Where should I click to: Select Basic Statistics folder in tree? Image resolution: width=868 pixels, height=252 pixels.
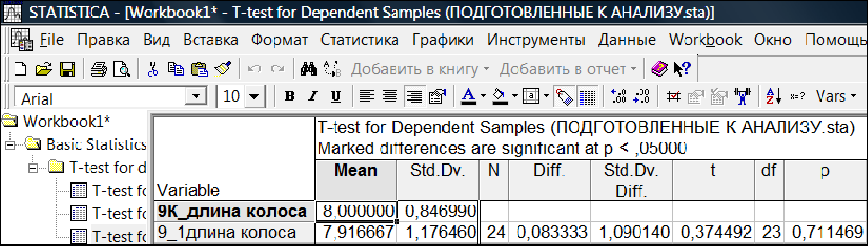click(96, 144)
